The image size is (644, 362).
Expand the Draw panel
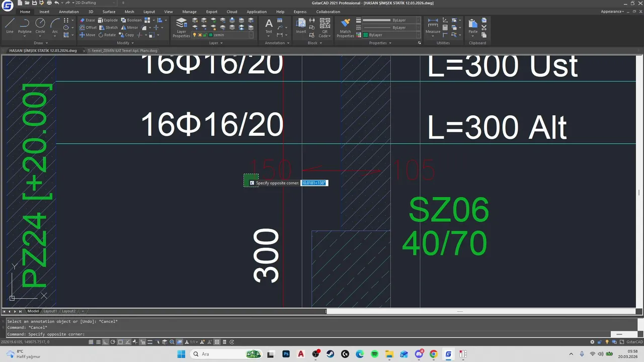(40, 43)
